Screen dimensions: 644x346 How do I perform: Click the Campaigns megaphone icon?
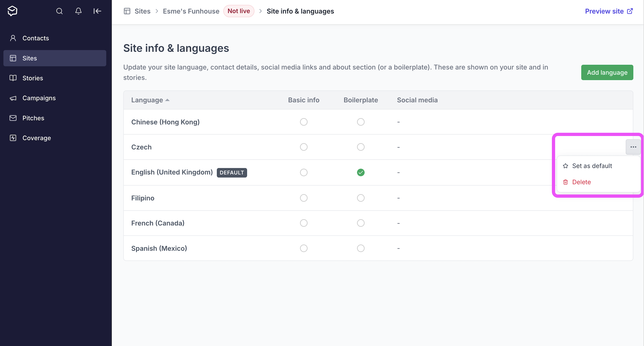point(13,98)
